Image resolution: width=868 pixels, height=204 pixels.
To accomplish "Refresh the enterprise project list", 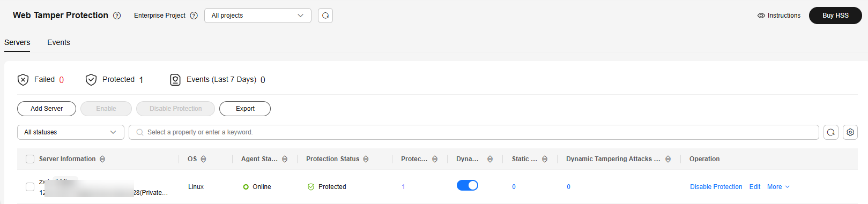I will pyautogui.click(x=325, y=16).
